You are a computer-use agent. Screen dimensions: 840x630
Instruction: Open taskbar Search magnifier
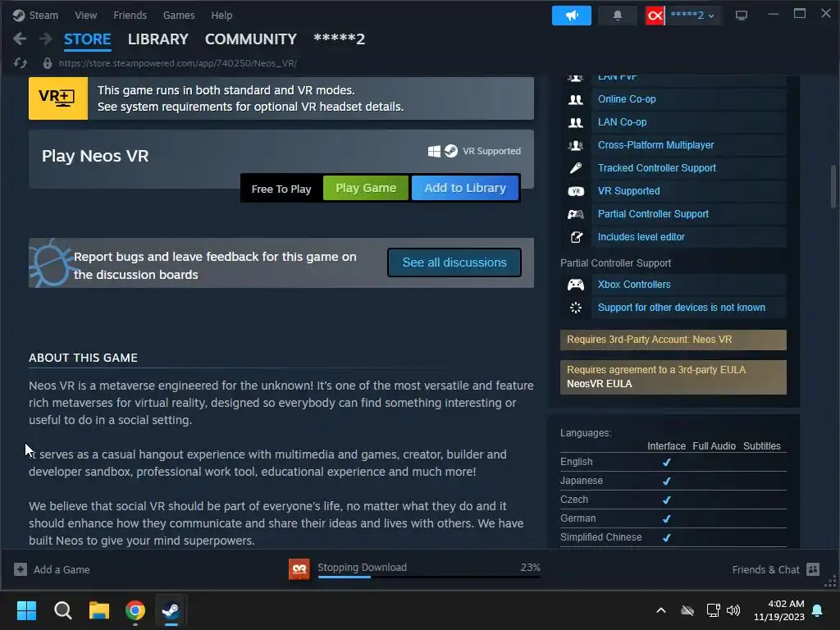coord(62,610)
